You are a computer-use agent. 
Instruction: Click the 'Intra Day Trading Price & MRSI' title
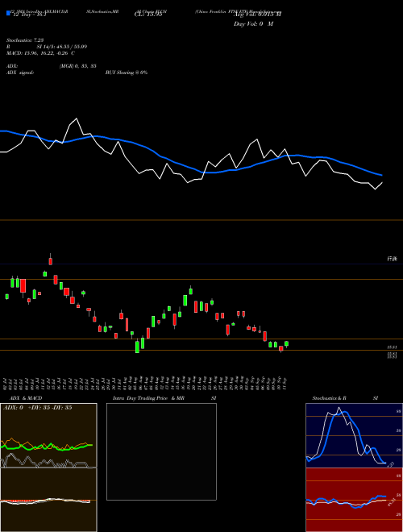(164, 398)
